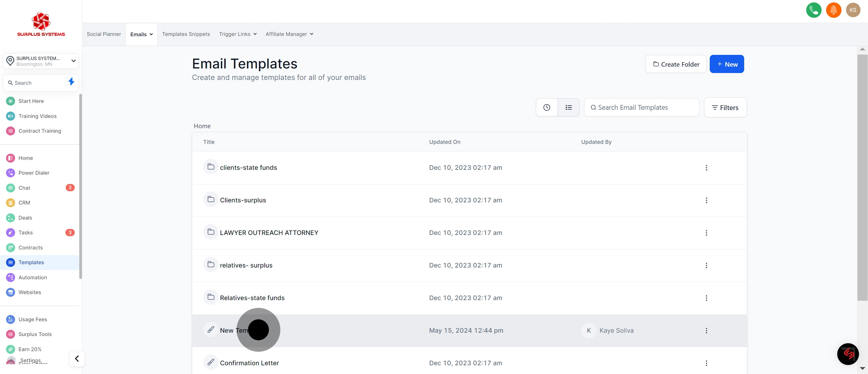Expand the Emails dropdown tab
This screenshot has height=374, width=868.
pos(142,34)
